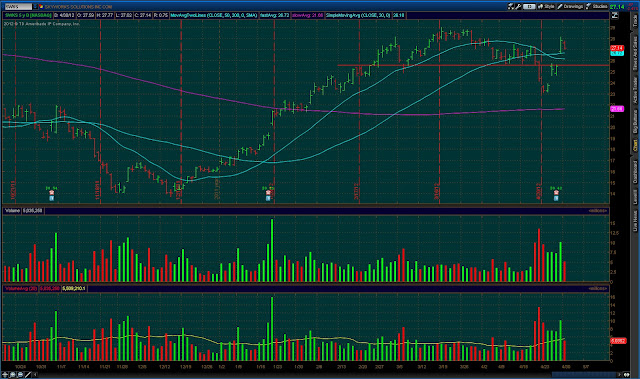The width and height of the screenshot is (640, 379).
Task: Click the slowAvg value label
Action: point(307,15)
